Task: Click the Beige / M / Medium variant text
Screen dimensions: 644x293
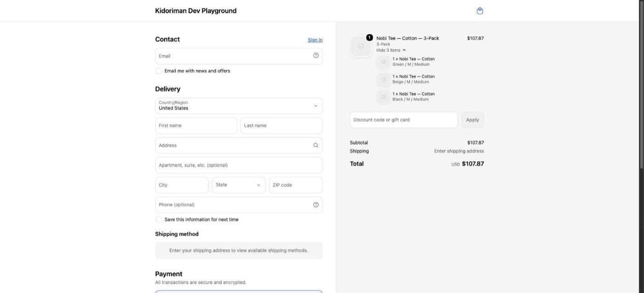Action: [x=410, y=82]
